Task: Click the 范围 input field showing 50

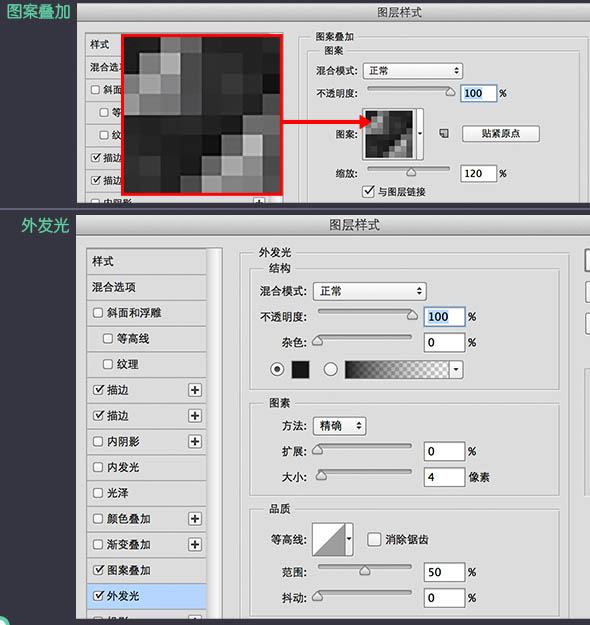Action: point(444,572)
